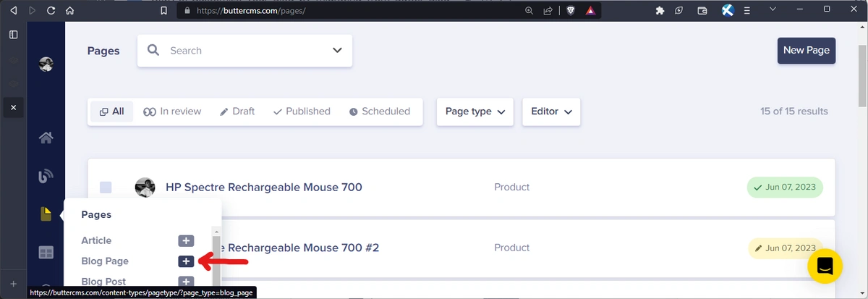The height and width of the screenshot is (299, 868).
Task: Select the Draft filter tab
Action: (237, 111)
